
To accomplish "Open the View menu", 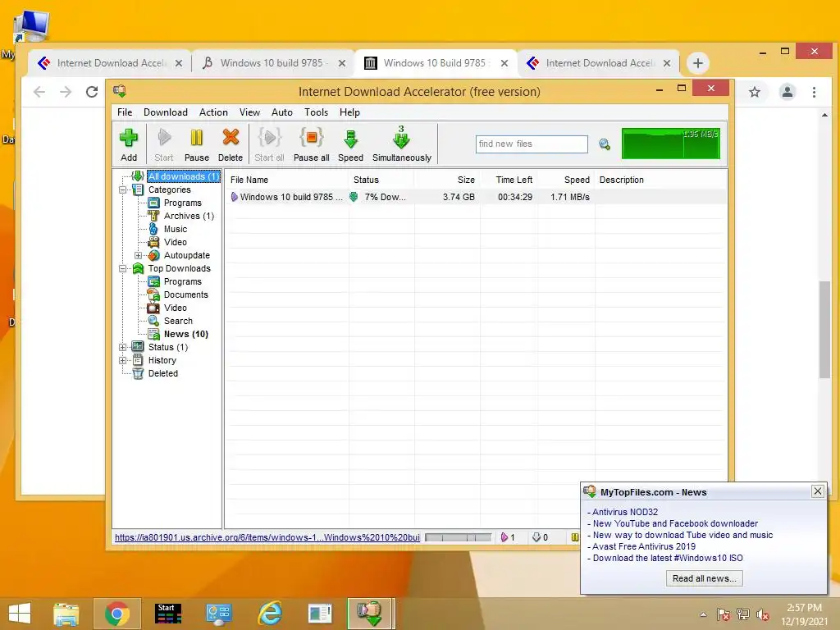I will pyautogui.click(x=249, y=112).
